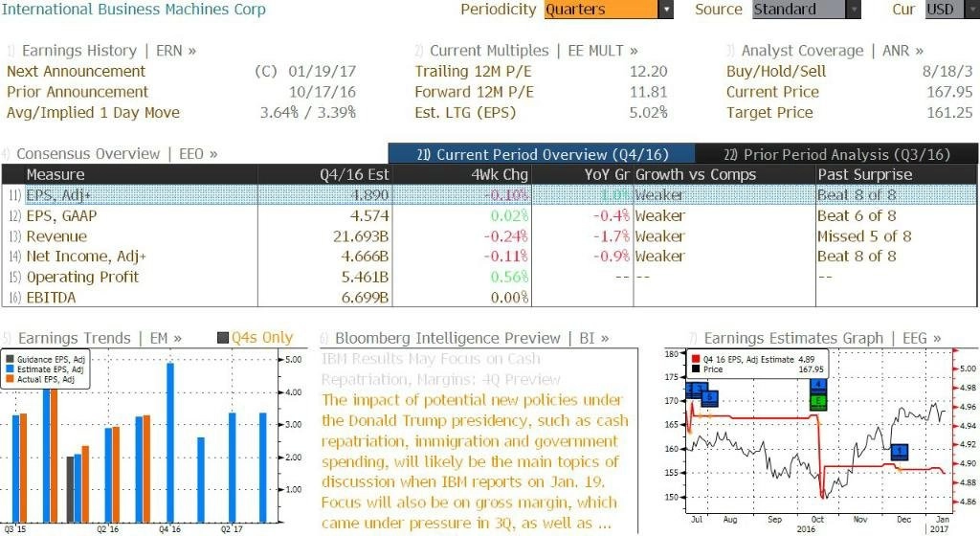Click the blue event marker near December

click(900, 451)
